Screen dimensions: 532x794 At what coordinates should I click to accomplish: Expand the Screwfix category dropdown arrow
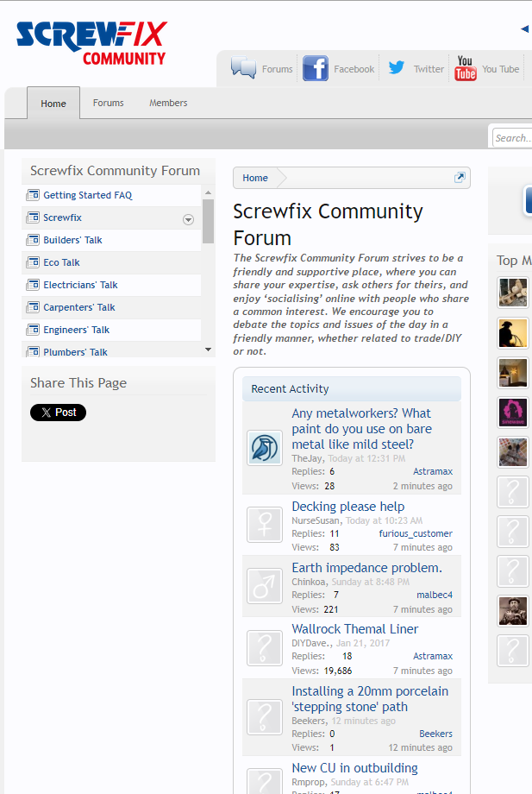click(188, 220)
